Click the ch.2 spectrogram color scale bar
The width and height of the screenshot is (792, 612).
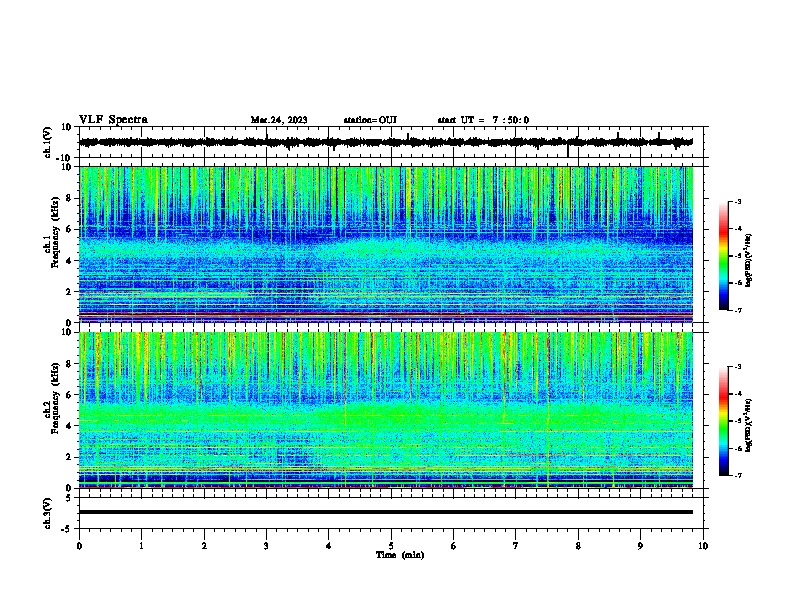tap(723, 421)
